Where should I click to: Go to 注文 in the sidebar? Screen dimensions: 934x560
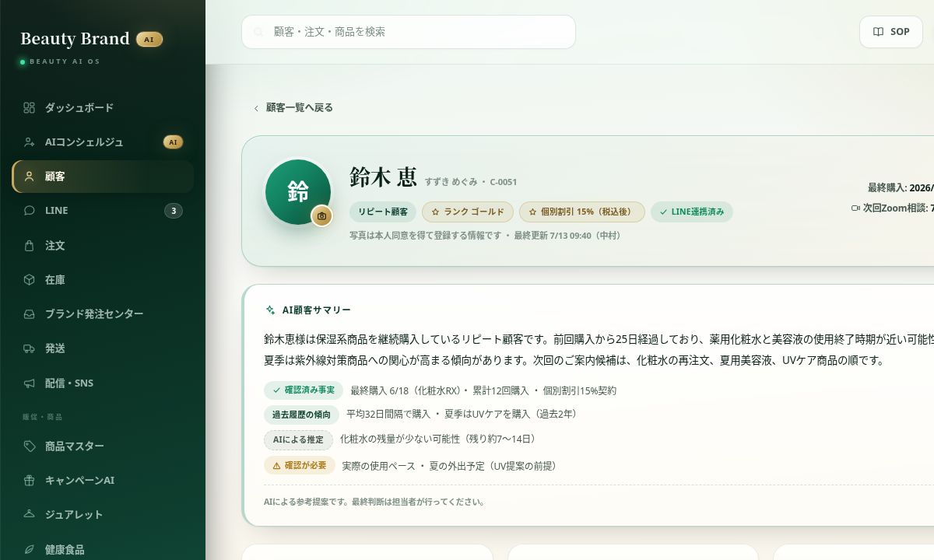103,246
